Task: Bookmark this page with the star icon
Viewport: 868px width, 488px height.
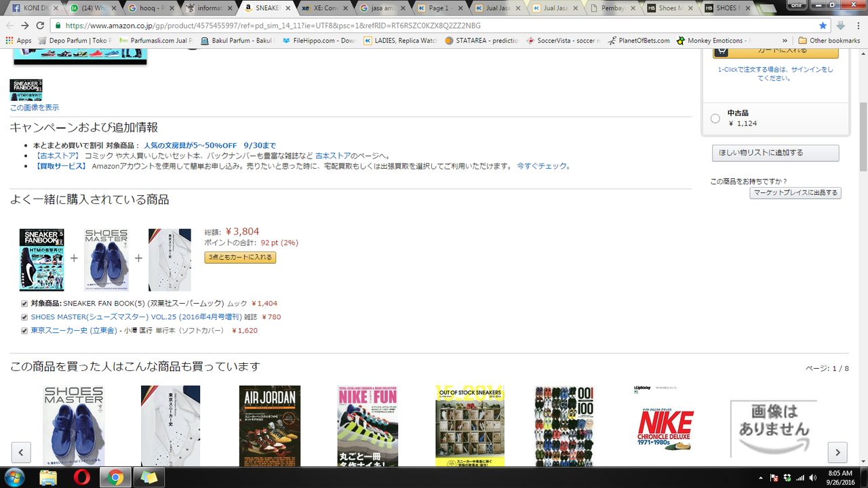Action: 823,25
